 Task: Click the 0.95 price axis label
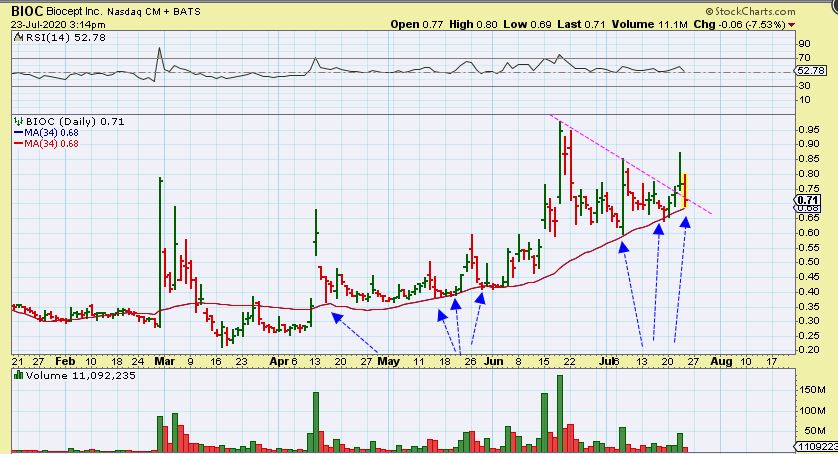(x=808, y=129)
